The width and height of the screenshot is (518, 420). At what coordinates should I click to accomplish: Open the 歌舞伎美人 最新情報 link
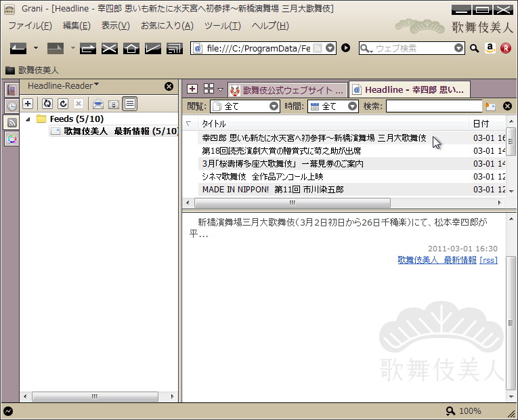coord(437,260)
